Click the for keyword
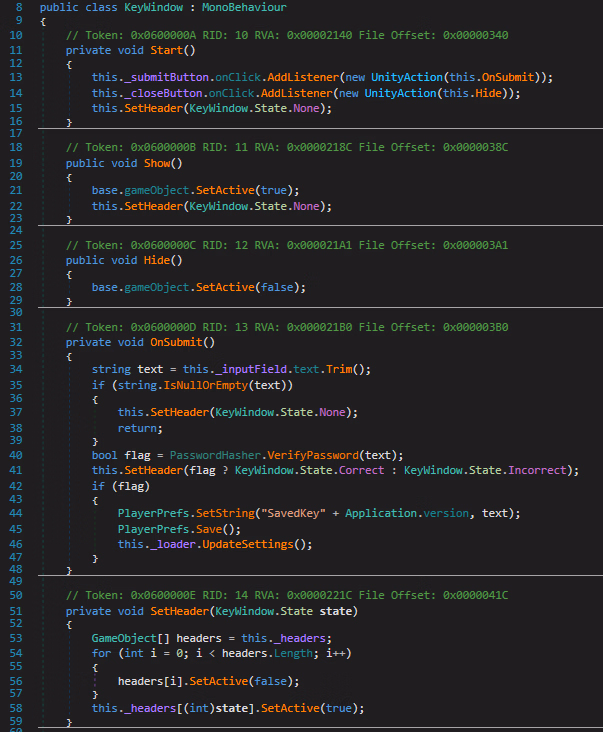This screenshot has width=603, height=732. pyautogui.click(x=101, y=653)
